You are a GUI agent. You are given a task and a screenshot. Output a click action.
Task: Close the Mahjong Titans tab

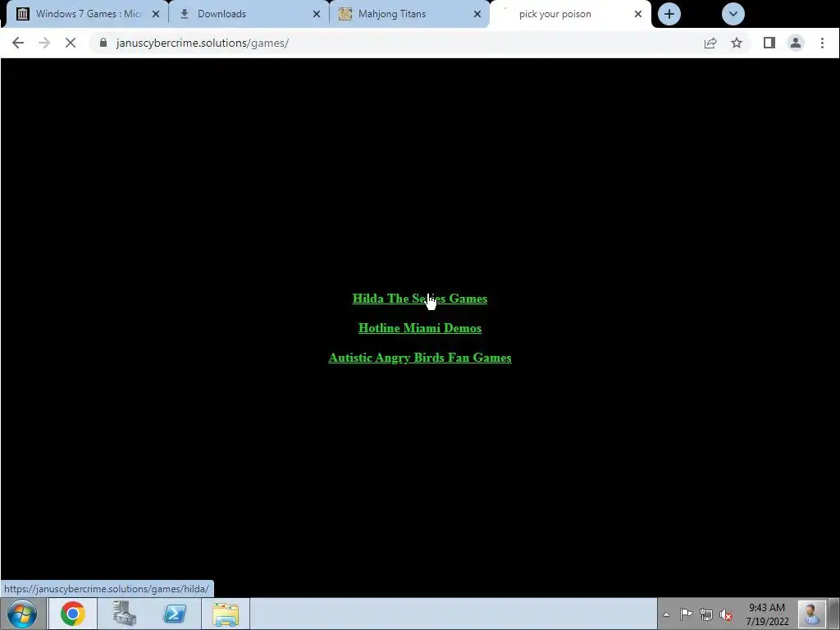pos(477,14)
